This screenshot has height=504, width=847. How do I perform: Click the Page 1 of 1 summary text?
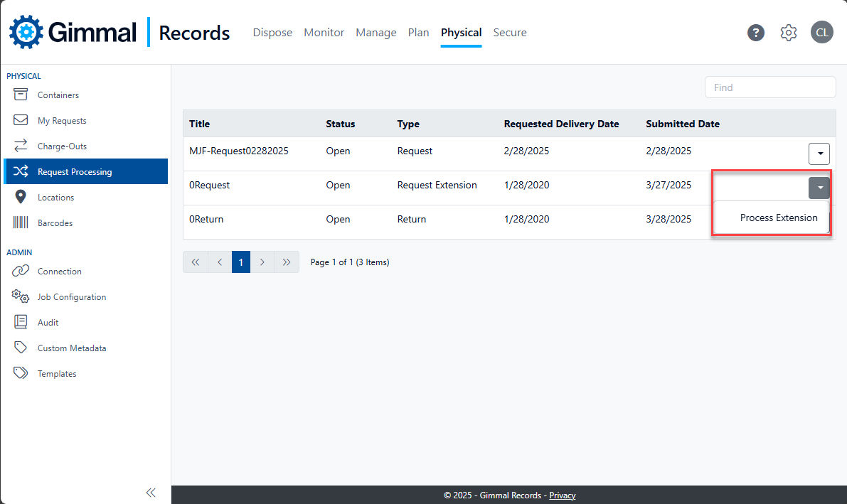tap(350, 262)
